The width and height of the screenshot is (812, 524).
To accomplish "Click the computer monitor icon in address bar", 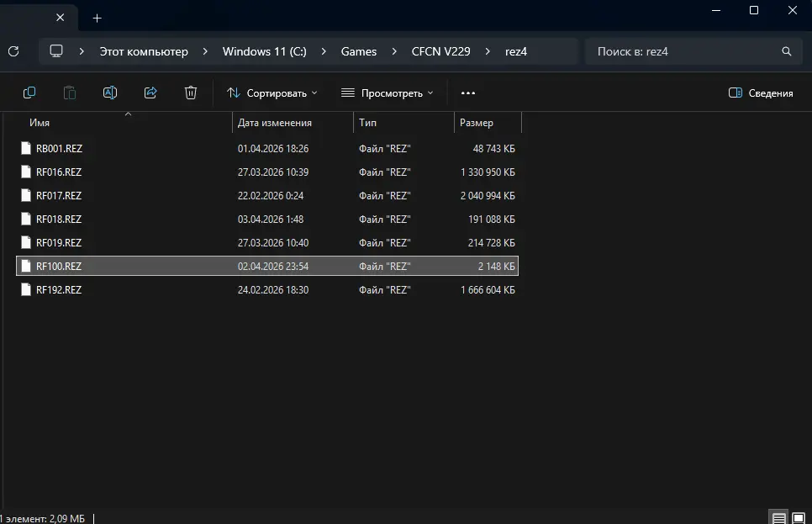I will (56, 50).
